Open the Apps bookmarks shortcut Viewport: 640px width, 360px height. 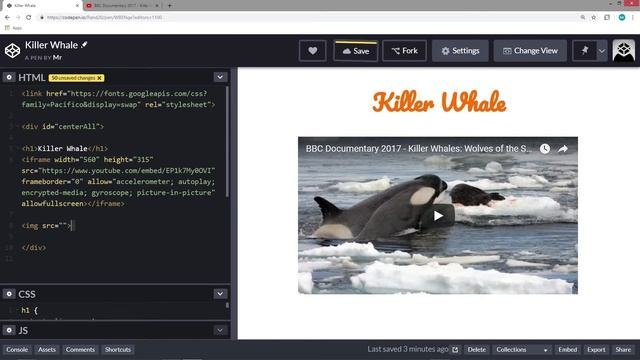click(x=13, y=28)
